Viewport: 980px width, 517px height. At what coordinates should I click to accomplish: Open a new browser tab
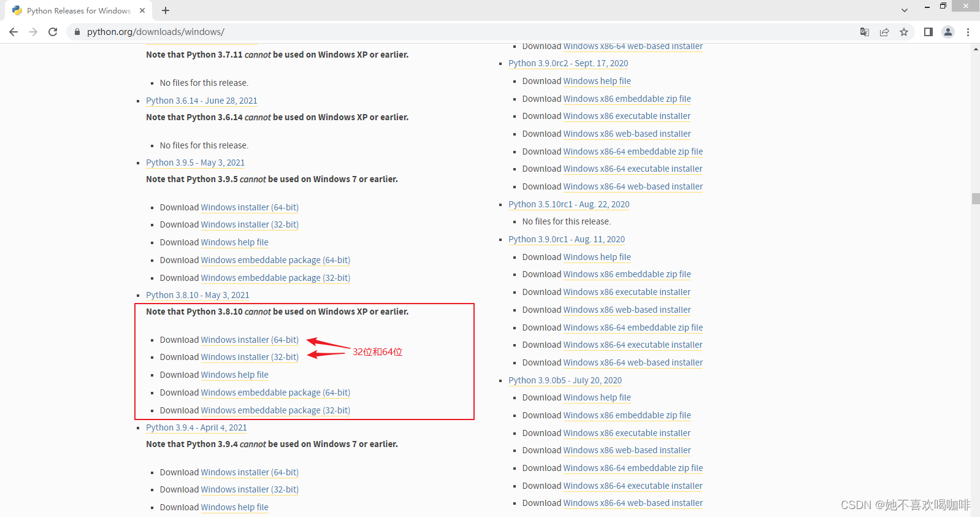[166, 10]
